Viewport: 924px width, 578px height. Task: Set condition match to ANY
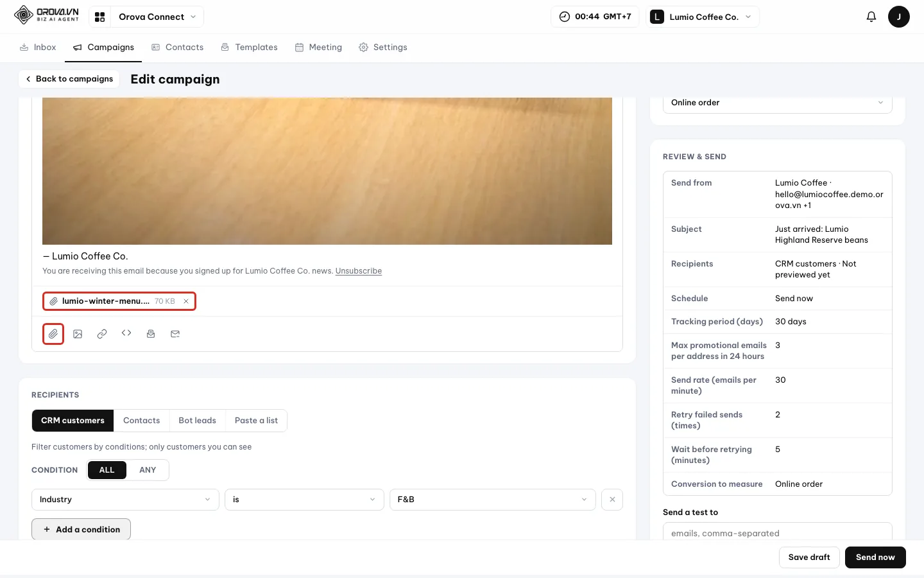148,470
